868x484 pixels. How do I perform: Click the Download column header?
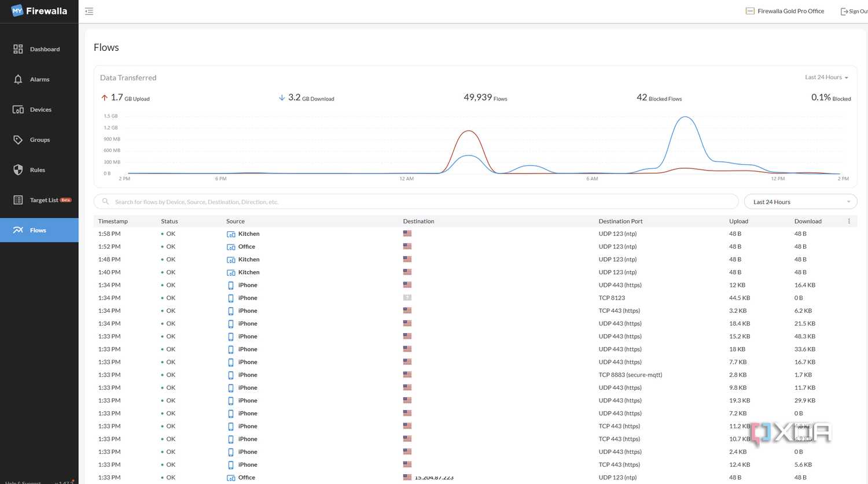coord(808,221)
